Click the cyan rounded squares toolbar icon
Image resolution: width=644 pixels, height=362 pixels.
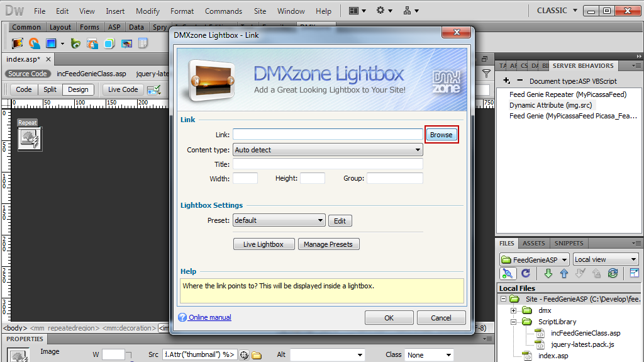[109, 43]
